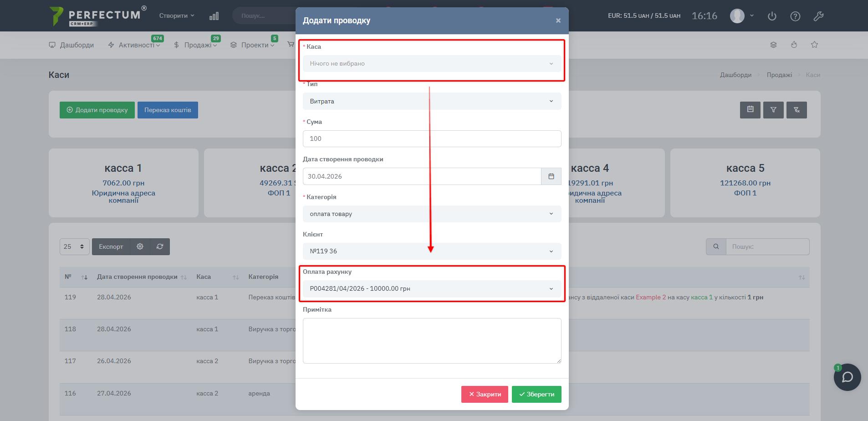Open the Активності menu
Screen dimensions: 868x421
click(x=136, y=45)
